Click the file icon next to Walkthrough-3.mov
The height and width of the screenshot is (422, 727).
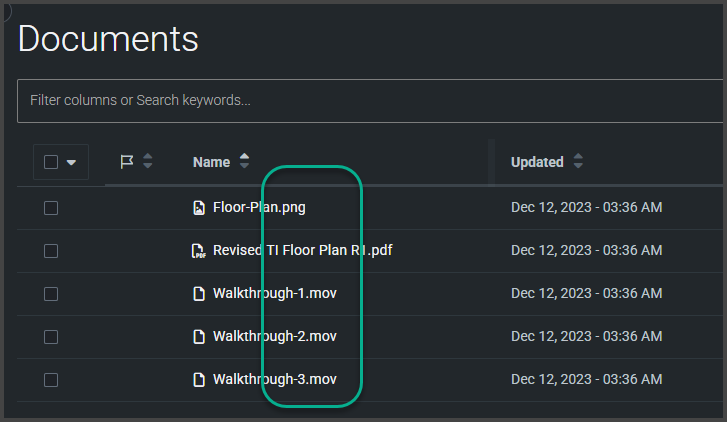click(199, 380)
